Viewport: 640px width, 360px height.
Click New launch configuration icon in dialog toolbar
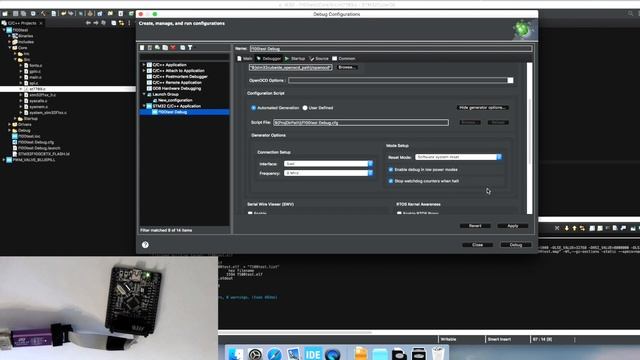[142, 48]
